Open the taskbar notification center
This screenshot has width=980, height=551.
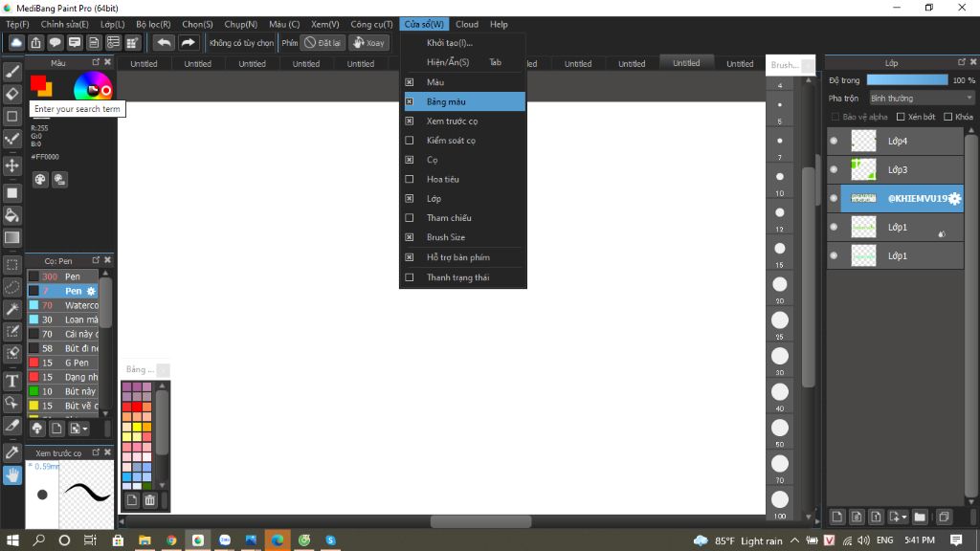(x=956, y=540)
